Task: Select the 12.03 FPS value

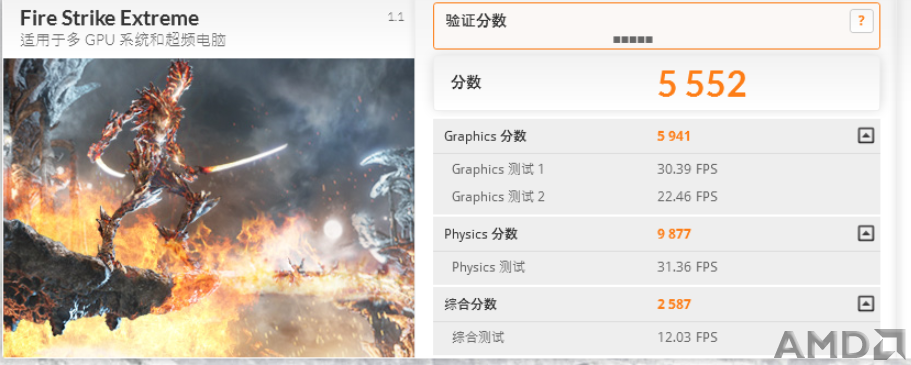Action: pos(687,337)
